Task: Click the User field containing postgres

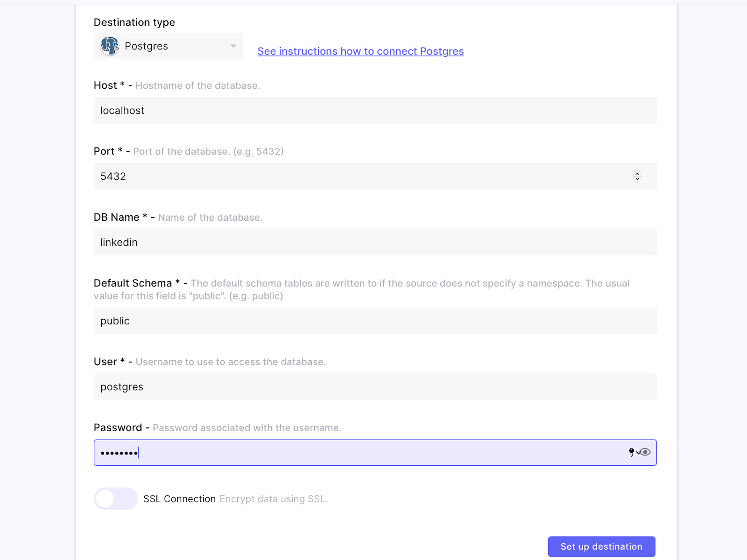Action: tap(373, 386)
